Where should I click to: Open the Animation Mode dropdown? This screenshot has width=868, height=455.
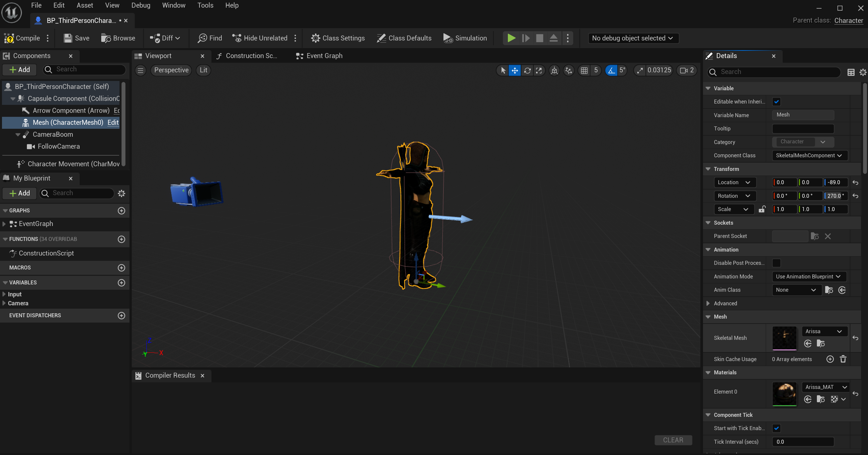tap(809, 276)
